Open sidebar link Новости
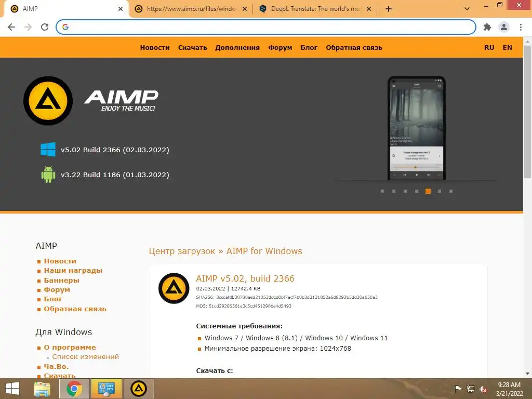This screenshot has width=532, height=399. click(x=60, y=261)
